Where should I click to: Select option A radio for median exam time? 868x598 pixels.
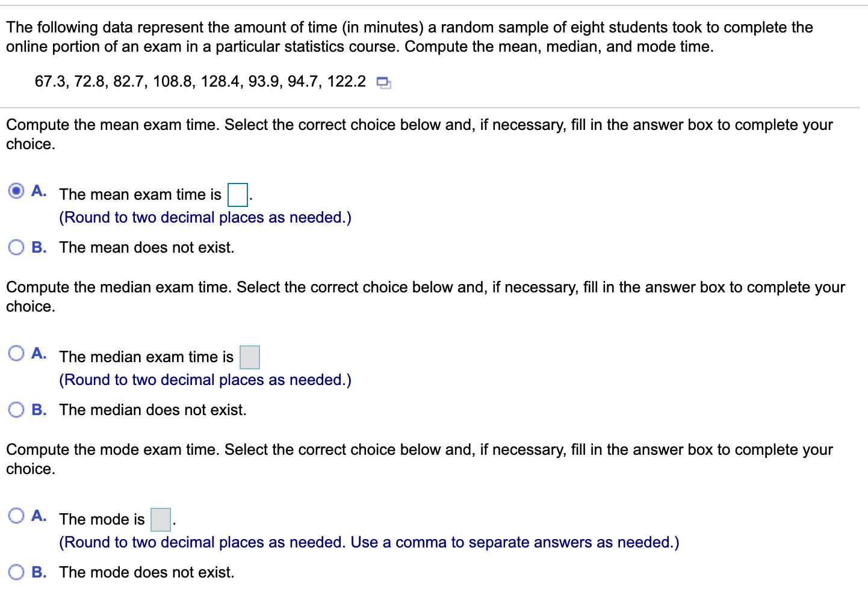[x=17, y=353]
